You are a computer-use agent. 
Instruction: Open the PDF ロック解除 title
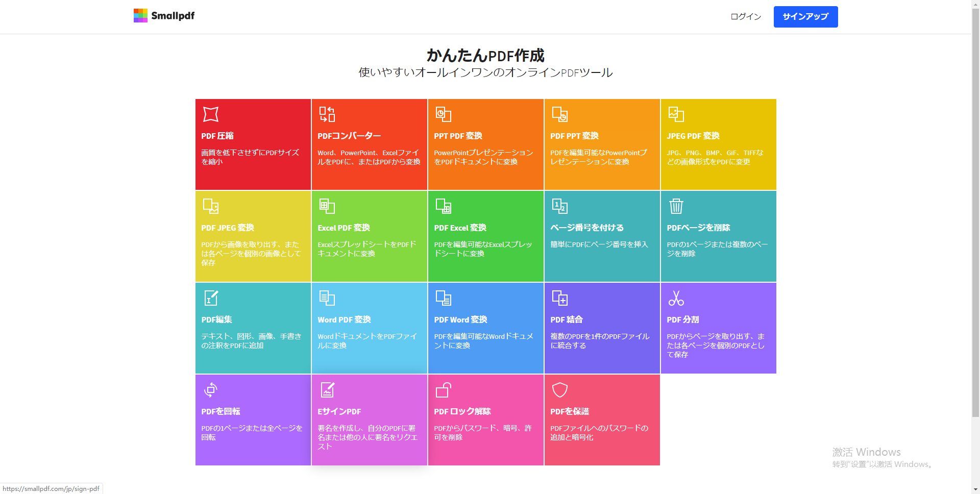tap(462, 411)
